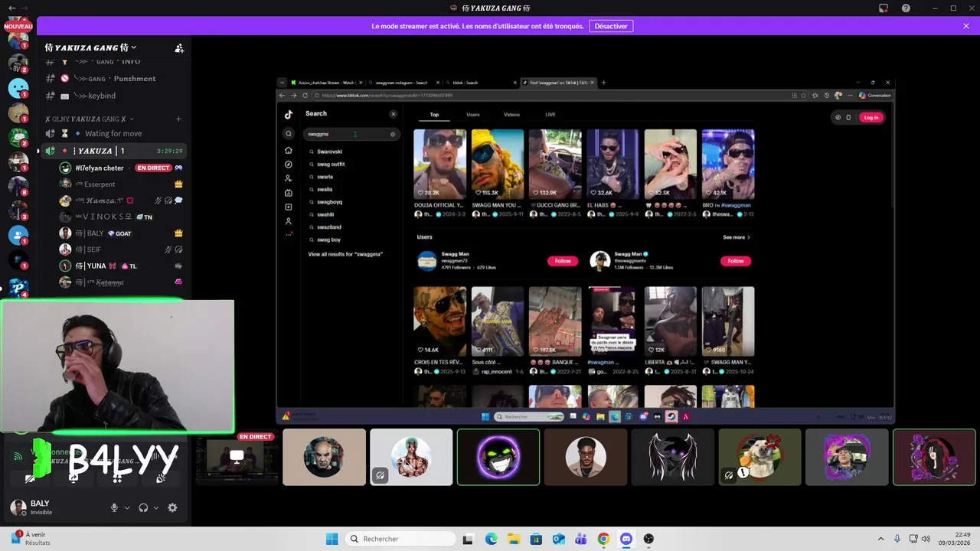This screenshot has height=551, width=980.
Task: Click TikTok Home icon in streamed browser
Action: coord(289,151)
